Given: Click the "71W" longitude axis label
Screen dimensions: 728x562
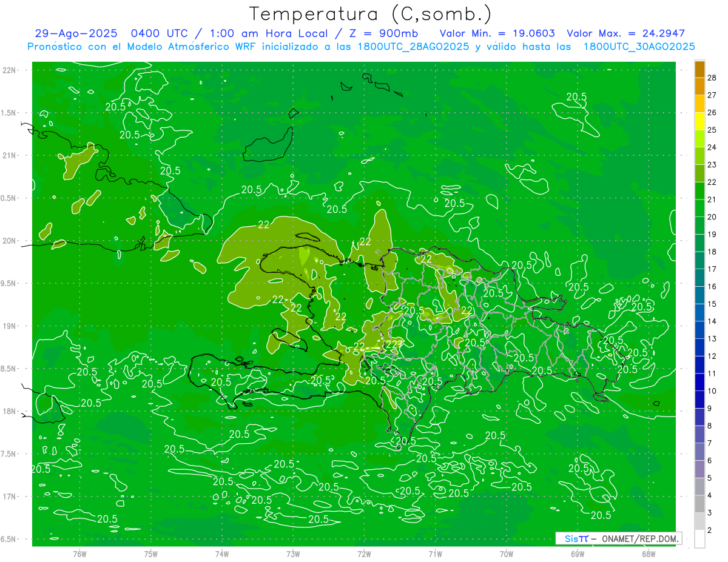Looking at the screenshot, I should pos(435,554).
